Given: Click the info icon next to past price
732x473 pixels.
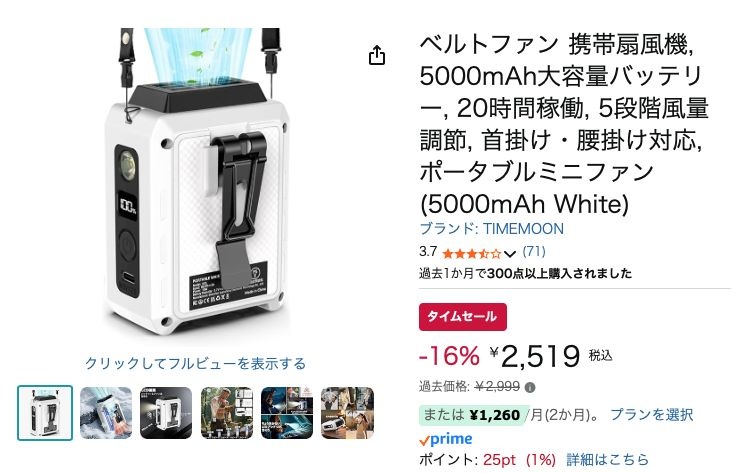Looking at the screenshot, I should (530, 388).
